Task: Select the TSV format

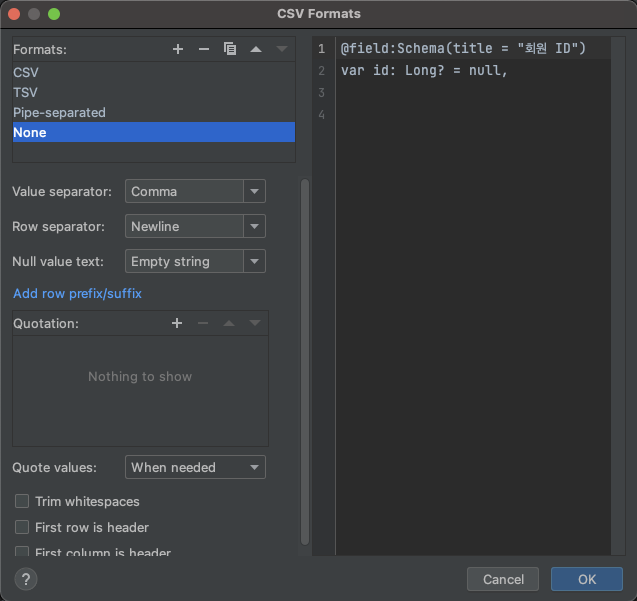Action: pyautogui.click(x=154, y=92)
